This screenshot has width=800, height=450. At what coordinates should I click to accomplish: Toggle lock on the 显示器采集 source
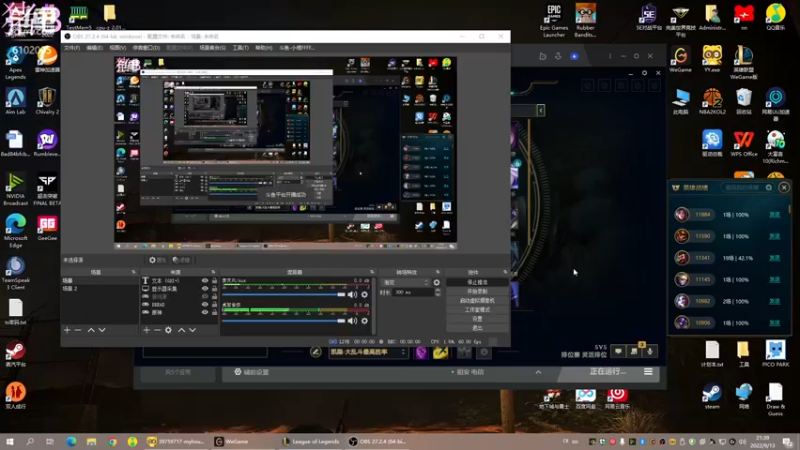point(214,289)
